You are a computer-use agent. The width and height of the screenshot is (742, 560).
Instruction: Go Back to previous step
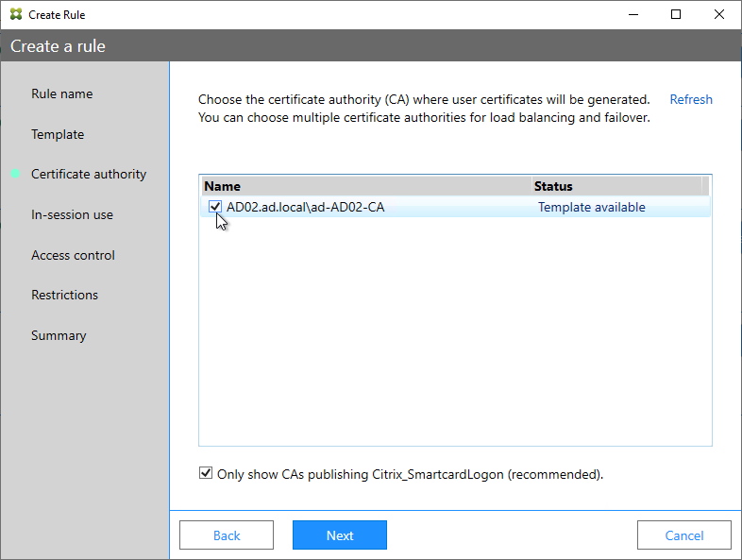(227, 535)
